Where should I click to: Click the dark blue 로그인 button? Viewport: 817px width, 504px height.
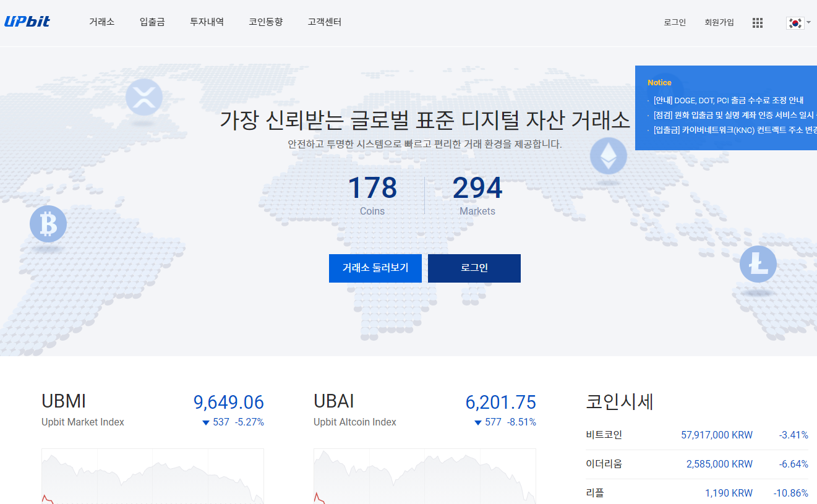pyautogui.click(x=474, y=268)
